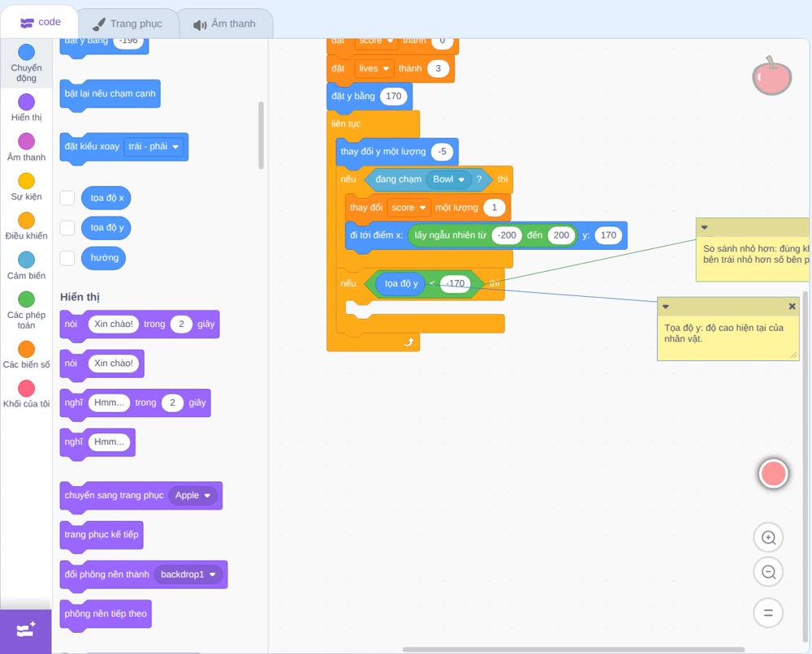
Task: Open the backdrop1 dropdown
Action: click(x=188, y=574)
